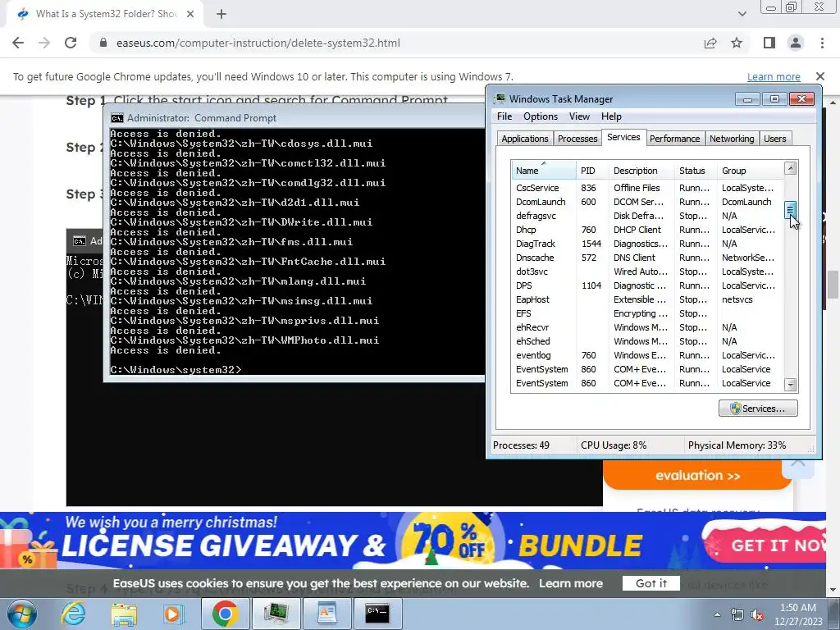Click the Command Prompt title bar icon

click(116, 118)
